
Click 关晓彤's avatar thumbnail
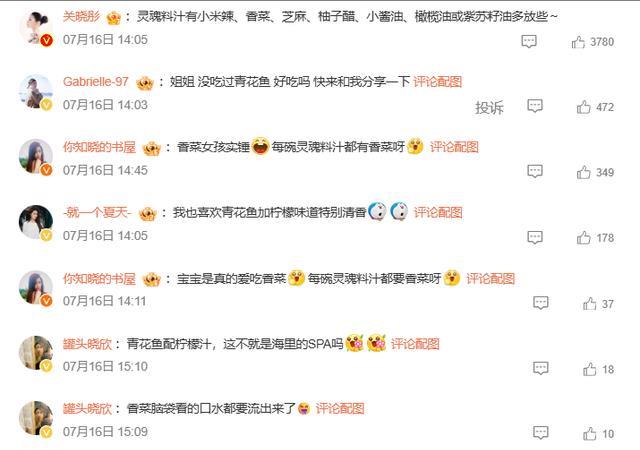(36, 27)
